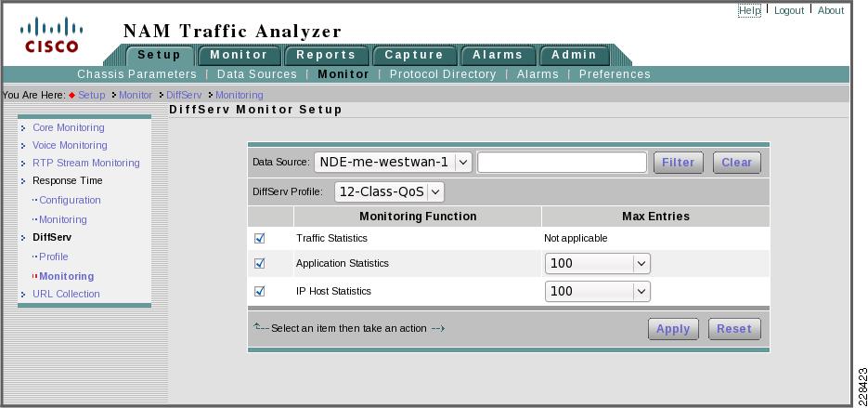Viewport: 868px width, 408px height.
Task: Click Setup in the breadcrumb
Action: [91, 95]
